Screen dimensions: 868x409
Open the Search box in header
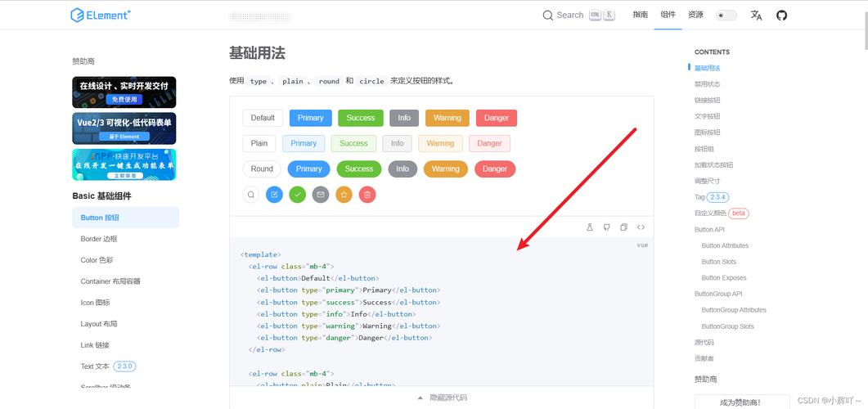(578, 15)
